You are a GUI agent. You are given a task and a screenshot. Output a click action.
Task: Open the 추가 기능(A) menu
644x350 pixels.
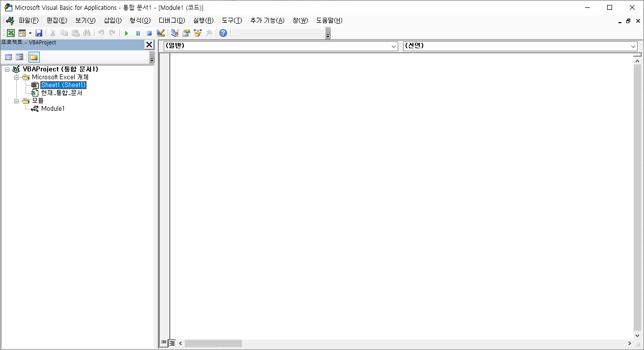coord(267,20)
